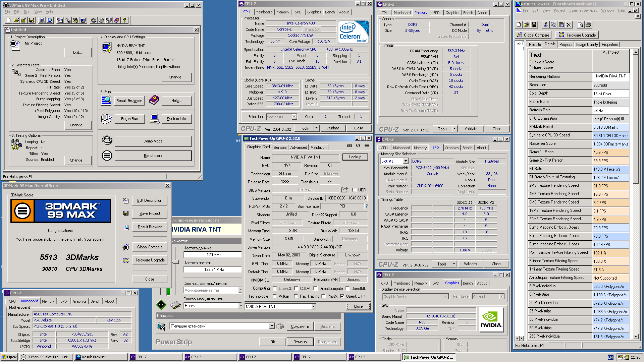The height and width of the screenshot is (362, 644).
Task: Click result browser magnifier icon in 3DMark toolbar
Action: click(x=50, y=20)
